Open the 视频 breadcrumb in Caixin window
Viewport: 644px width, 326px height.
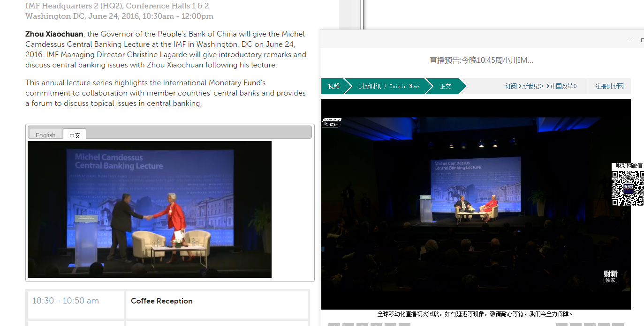tap(334, 86)
